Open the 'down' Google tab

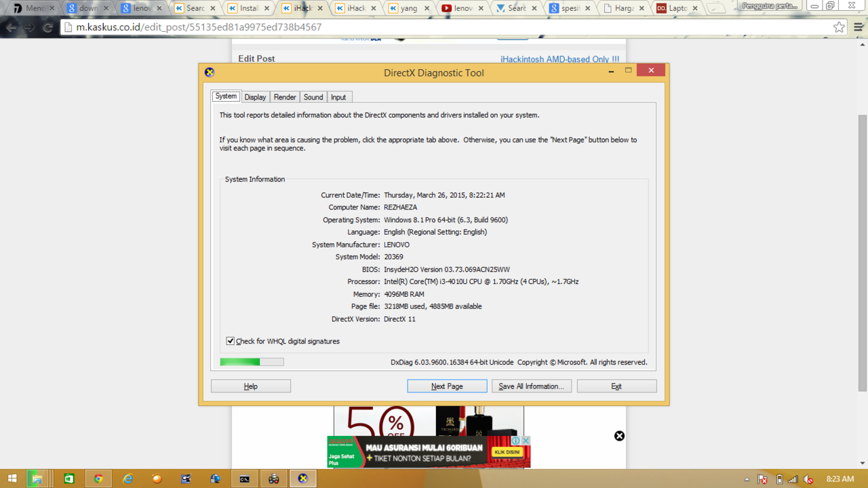pos(87,8)
